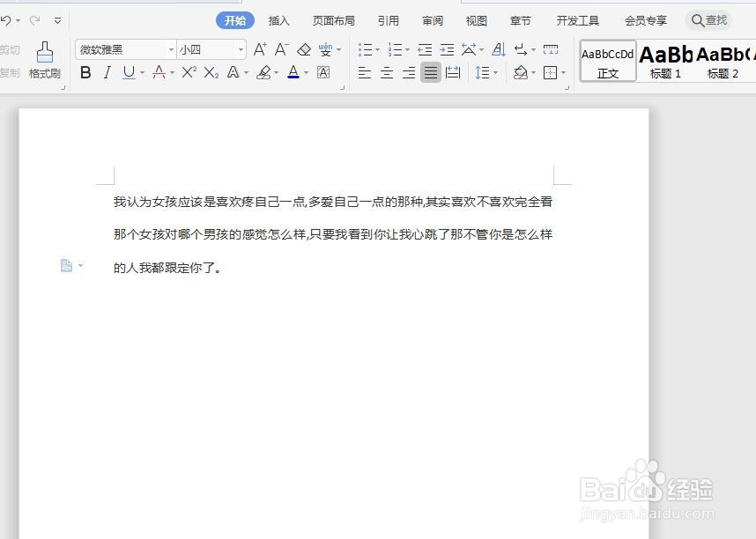Viewport: 756px width, 539px height.
Task: Toggle italic formatting
Action: click(106, 72)
